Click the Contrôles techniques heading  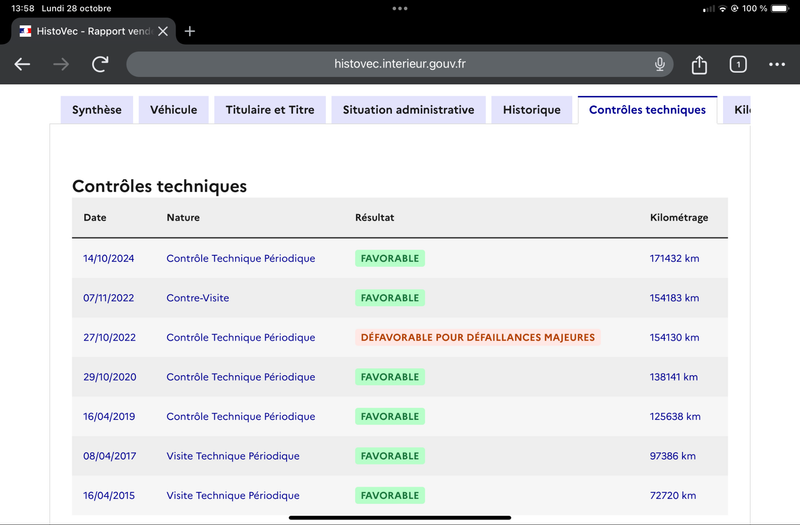pyautogui.click(x=159, y=186)
